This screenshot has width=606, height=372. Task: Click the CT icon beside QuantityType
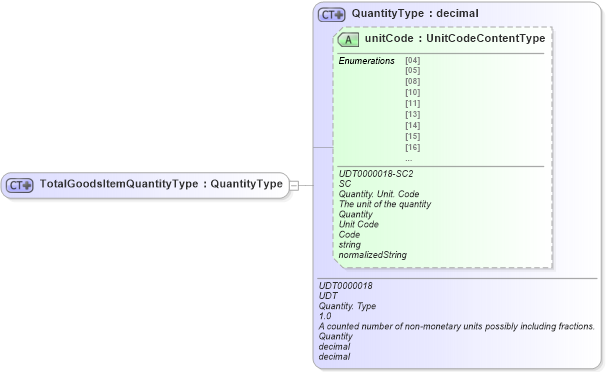[x=331, y=15]
